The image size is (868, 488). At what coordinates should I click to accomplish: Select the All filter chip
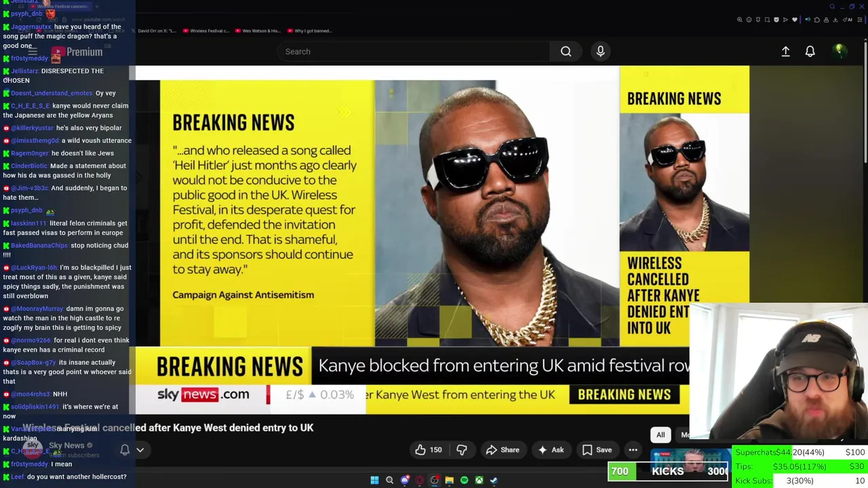(660, 435)
